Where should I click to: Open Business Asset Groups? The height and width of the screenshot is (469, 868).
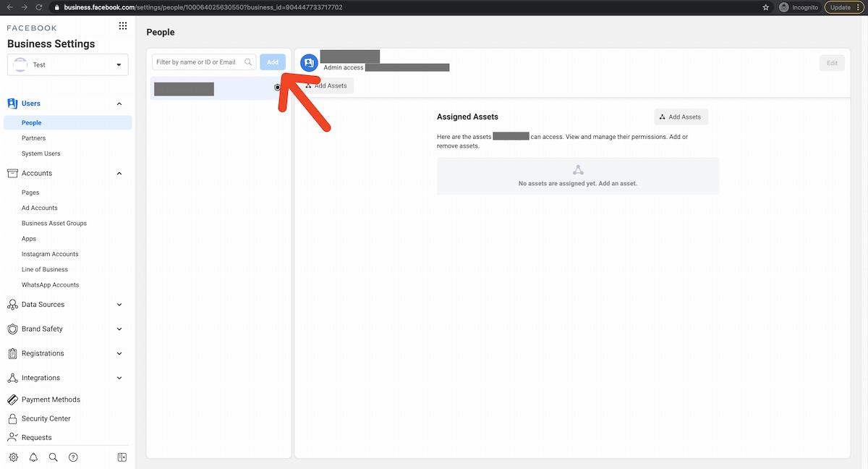(54, 223)
